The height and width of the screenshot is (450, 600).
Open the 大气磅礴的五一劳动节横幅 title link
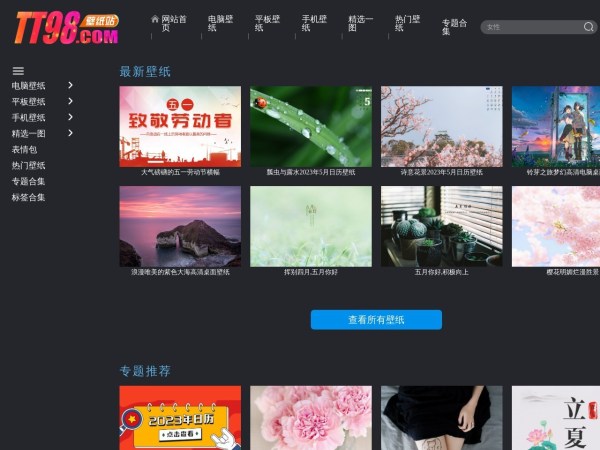coord(180,172)
